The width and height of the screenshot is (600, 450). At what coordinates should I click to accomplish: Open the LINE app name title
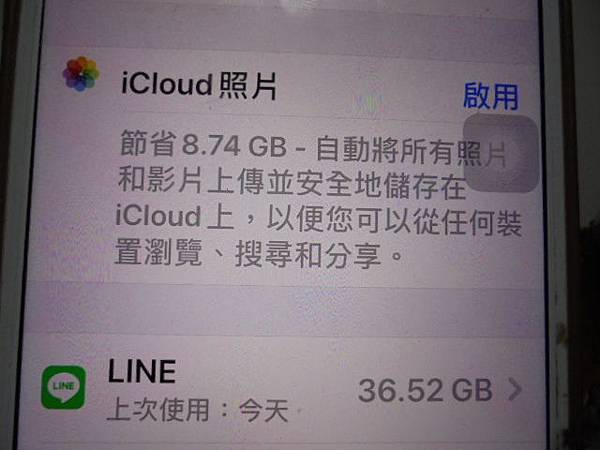pyautogui.click(x=142, y=371)
